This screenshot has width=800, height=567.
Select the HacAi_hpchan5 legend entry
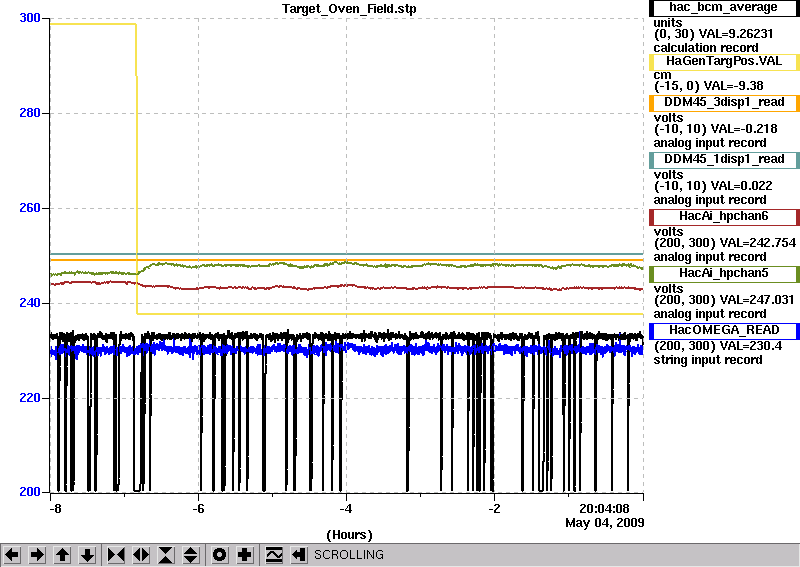pyautogui.click(x=723, y=274)
